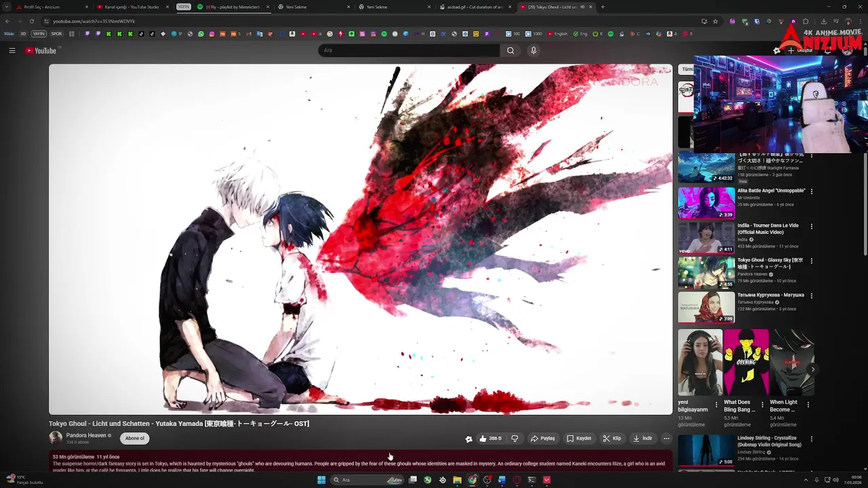Open 'What Does Bling Bang' short
Image resolution: width=868 pixels, height=488 pixels.
(746, 363)
